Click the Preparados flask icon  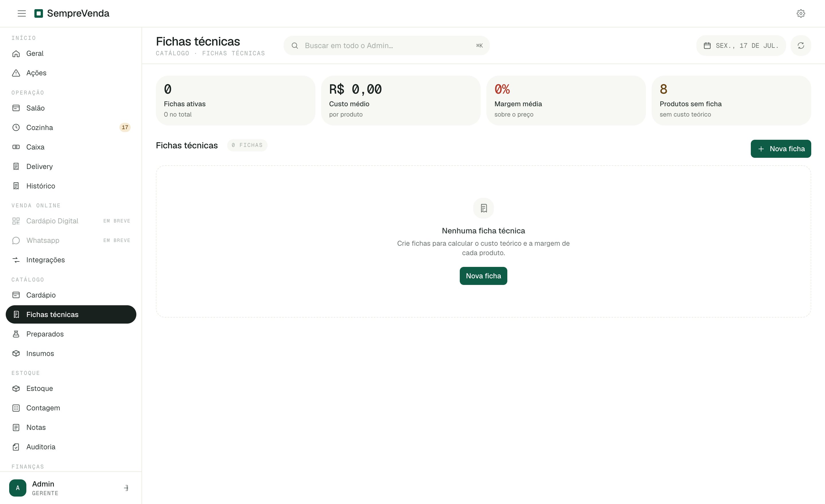point(16,334)
